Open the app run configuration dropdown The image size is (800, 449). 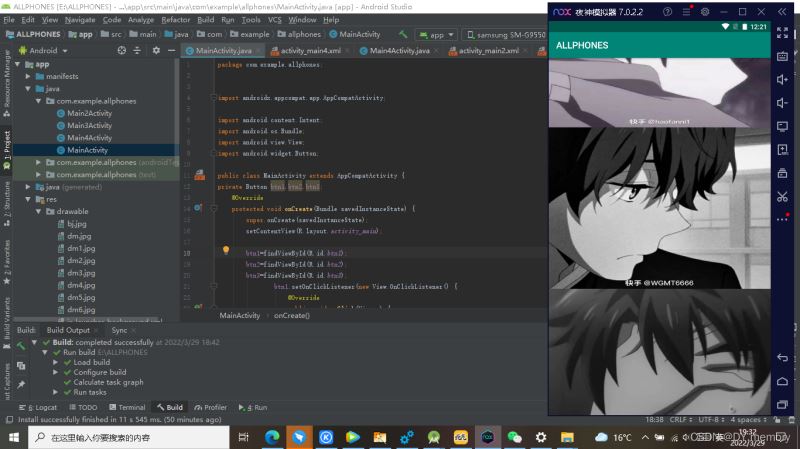coord(436,35)
